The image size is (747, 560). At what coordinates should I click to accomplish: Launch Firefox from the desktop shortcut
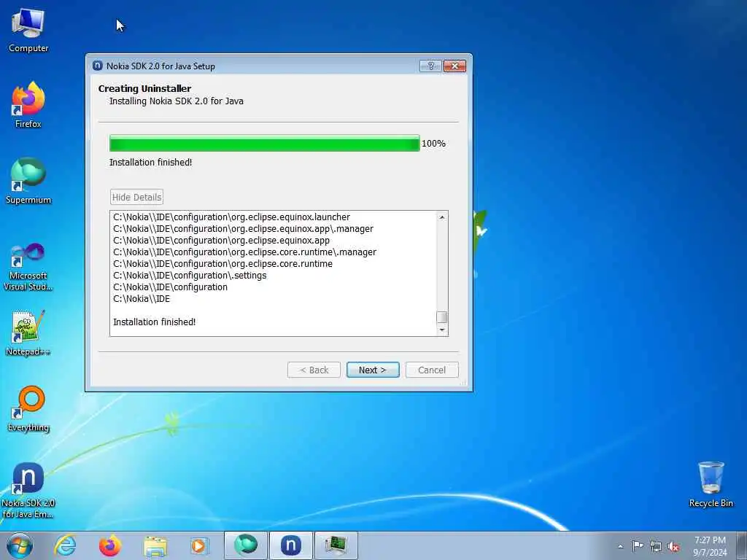point(28,105)
